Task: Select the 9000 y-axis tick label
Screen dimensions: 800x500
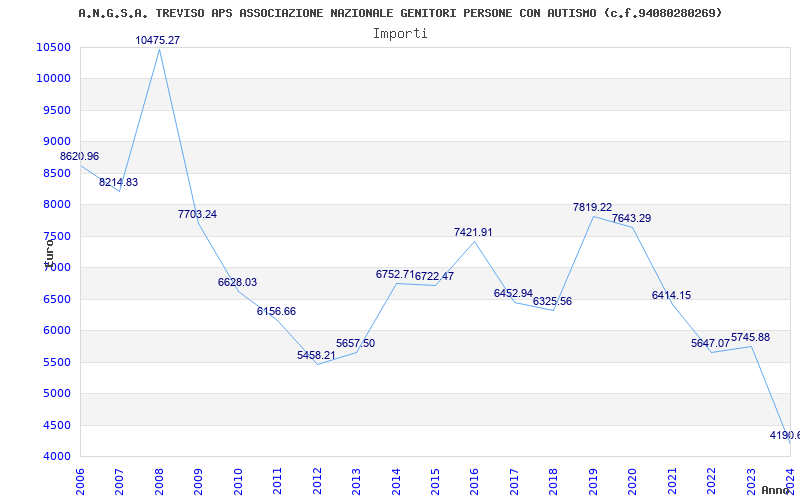Action: [x=56, y=141]
